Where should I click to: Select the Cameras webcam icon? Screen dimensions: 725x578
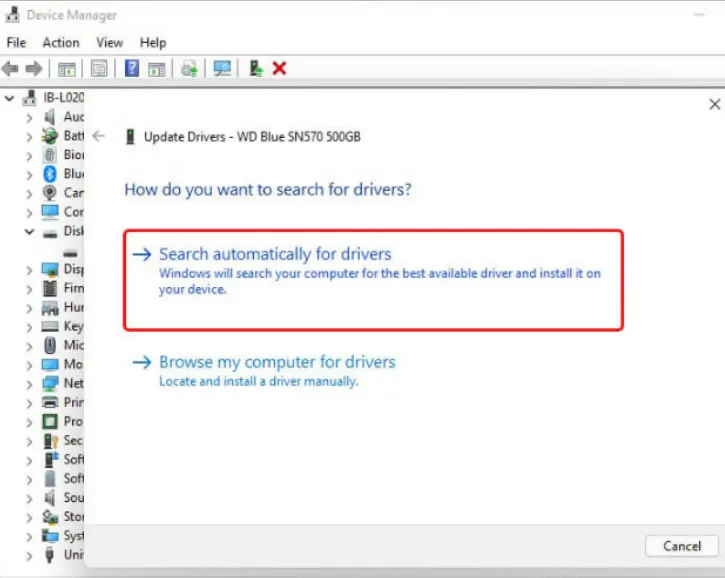pos(49,193)
